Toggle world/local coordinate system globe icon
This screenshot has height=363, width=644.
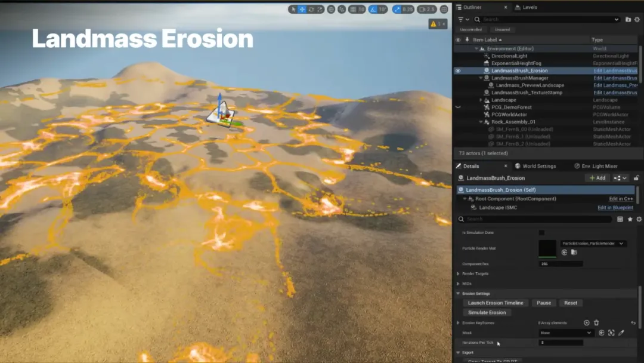coord(331,9)
